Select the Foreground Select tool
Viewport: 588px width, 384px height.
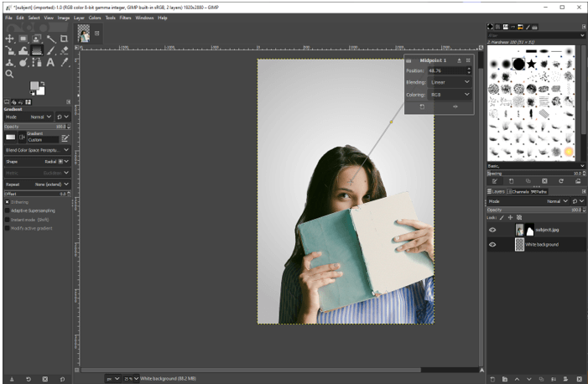pyautogui.click(x=37, y=39)
